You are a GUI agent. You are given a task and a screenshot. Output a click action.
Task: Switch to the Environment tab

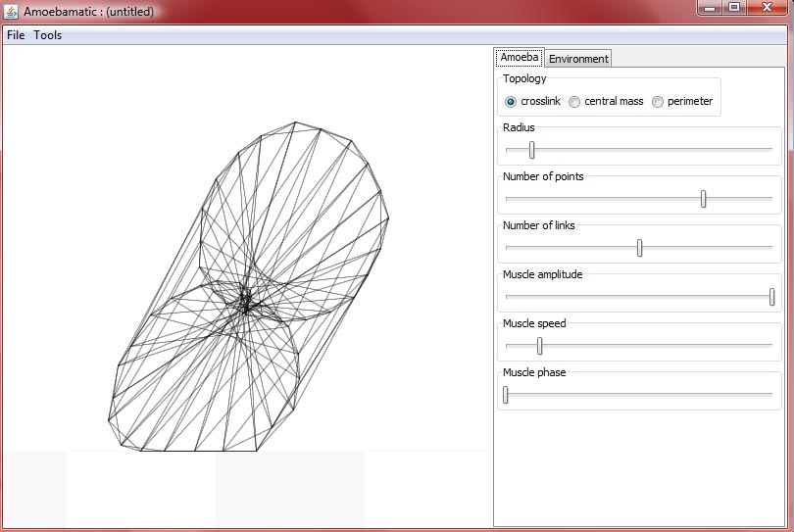(x=578, y=59)
